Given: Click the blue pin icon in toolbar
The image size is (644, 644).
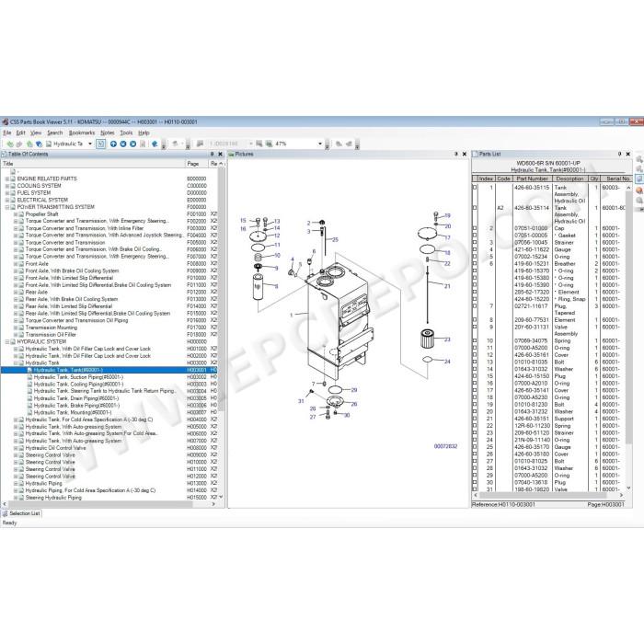Looking at the screenshot, I should (155, 144).
